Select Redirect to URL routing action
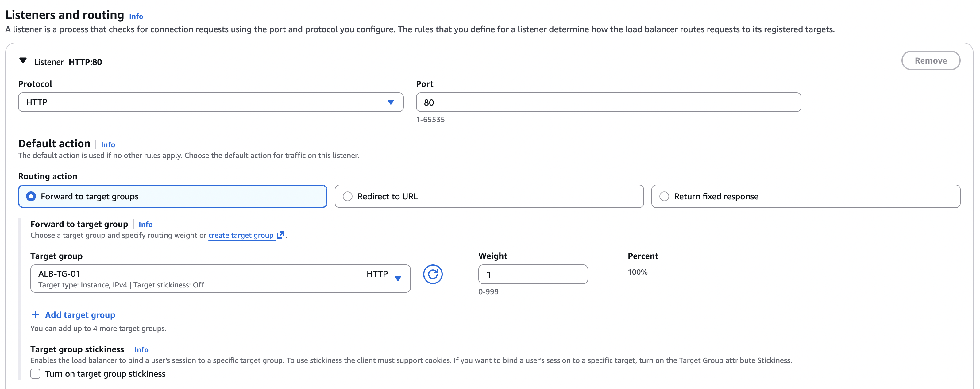Viewport: 980px width, 389px height. [x=348, y=196]
